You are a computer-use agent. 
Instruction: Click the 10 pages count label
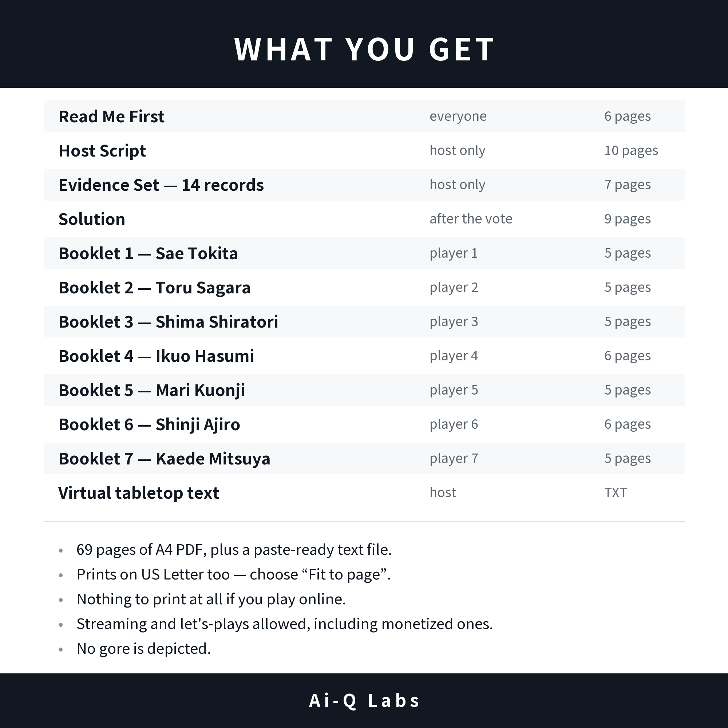pyautogui.click(x=631, y=151)
